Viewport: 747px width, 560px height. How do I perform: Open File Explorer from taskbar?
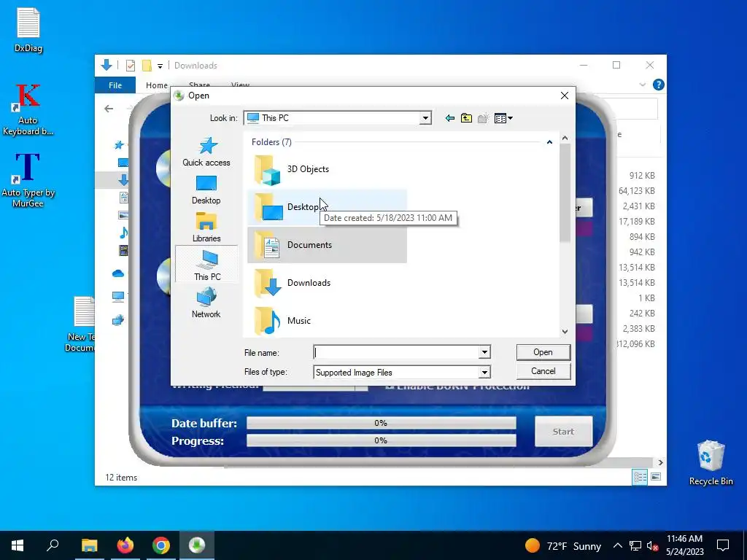point(89,545)
